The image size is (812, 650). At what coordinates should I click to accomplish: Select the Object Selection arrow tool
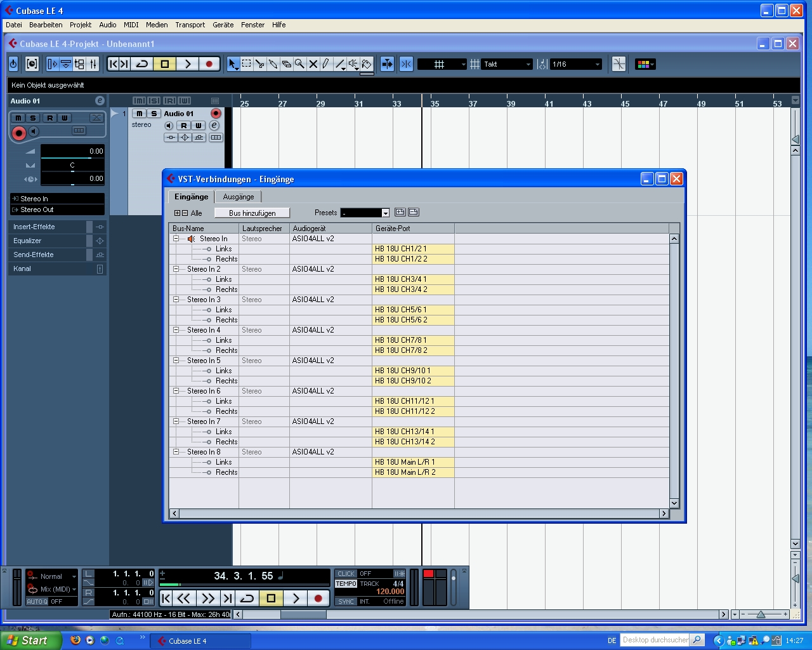233,64
